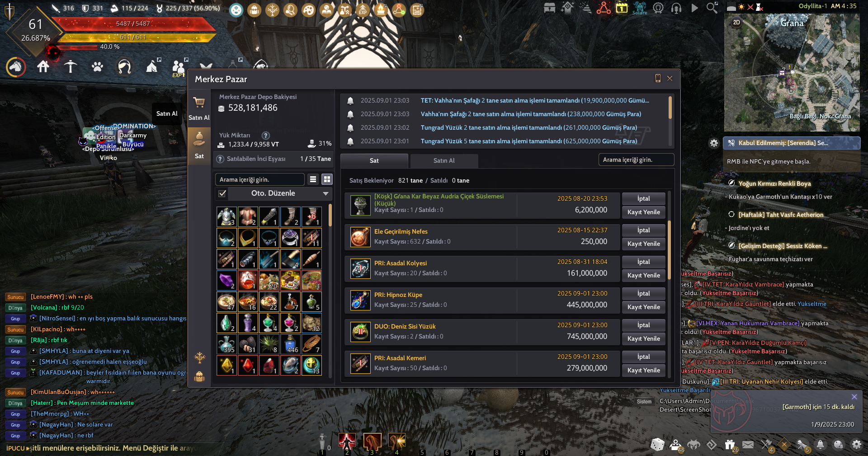Select the Sat tab in listings
The height and width of the screenshot is (456, 868).
[374, 160]
